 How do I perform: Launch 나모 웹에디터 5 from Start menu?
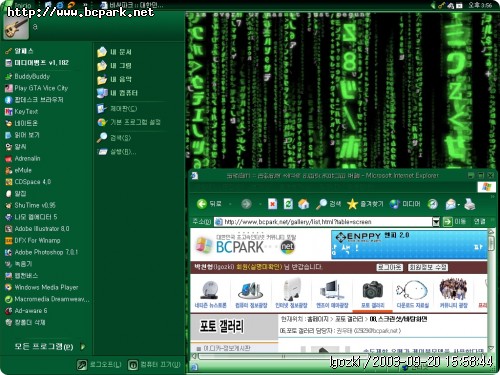click(31, 217)
